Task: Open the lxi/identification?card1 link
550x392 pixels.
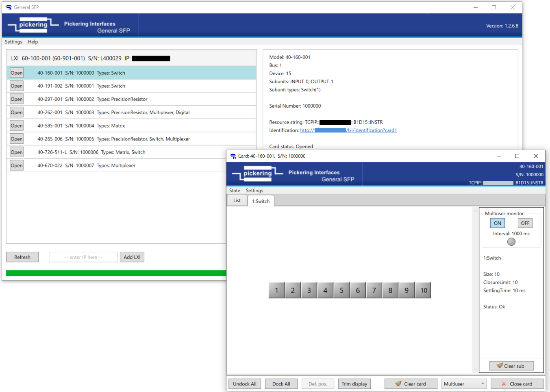Action: pos(348,130)
